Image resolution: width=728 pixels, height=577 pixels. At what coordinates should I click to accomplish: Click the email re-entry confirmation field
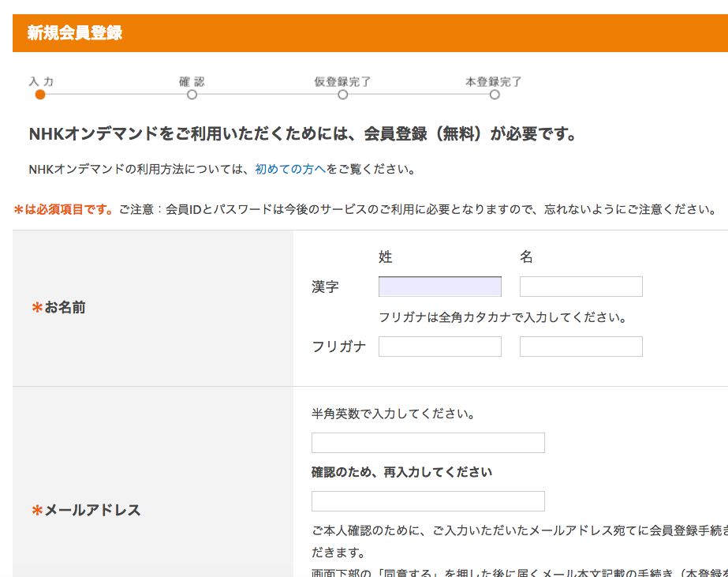tap(428, 501)
